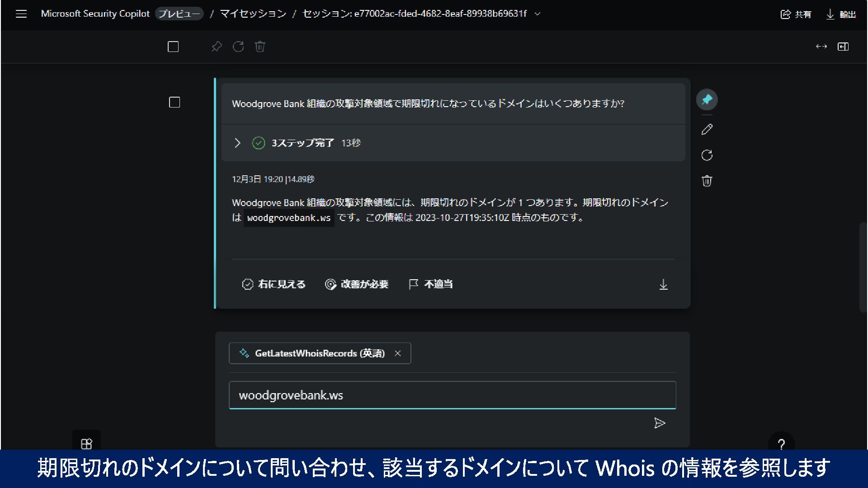Mark response as 改善が必要
The height and width of the screenshot is (488, 868).
coord(357,284)
